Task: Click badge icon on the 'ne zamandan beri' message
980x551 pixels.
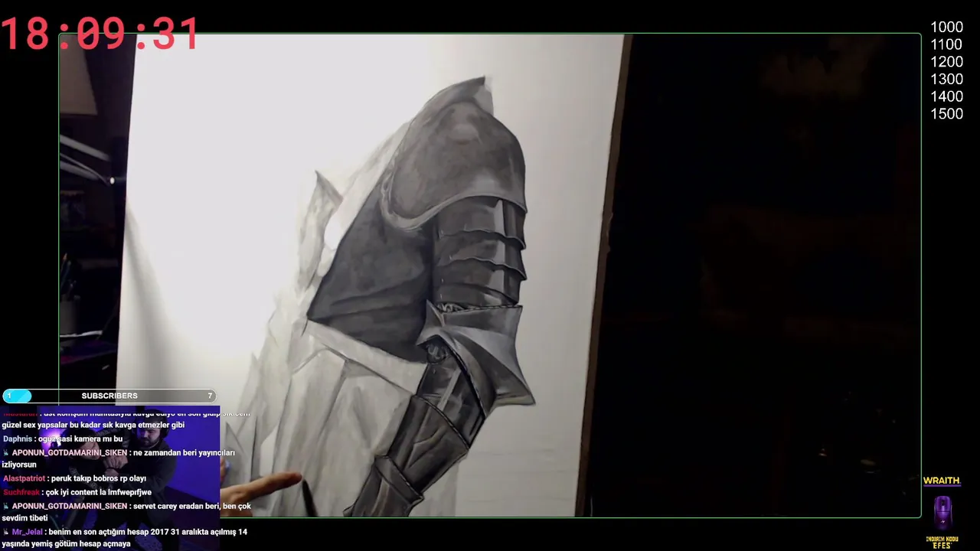Action: point(6,453)
